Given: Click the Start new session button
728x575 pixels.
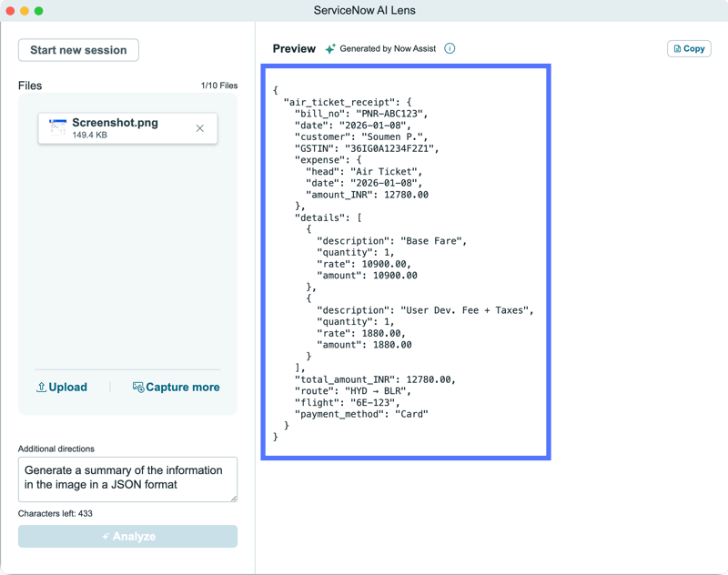Looking at the screenshot, I should click(78, 50).
